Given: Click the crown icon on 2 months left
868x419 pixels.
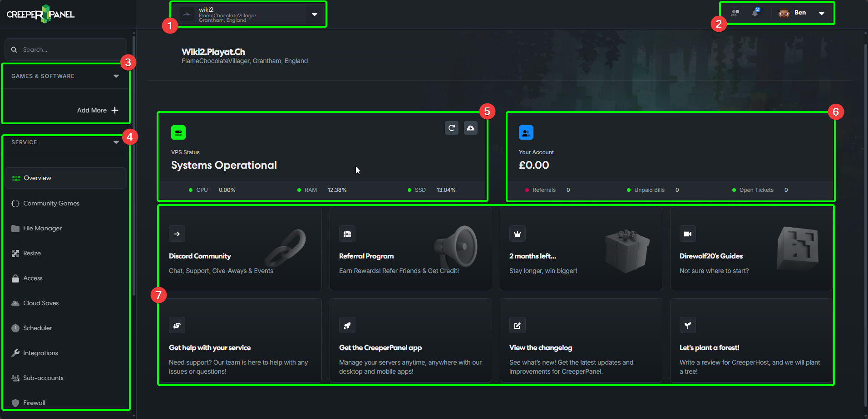Looking at the screenshot, I should click(518, 234).
